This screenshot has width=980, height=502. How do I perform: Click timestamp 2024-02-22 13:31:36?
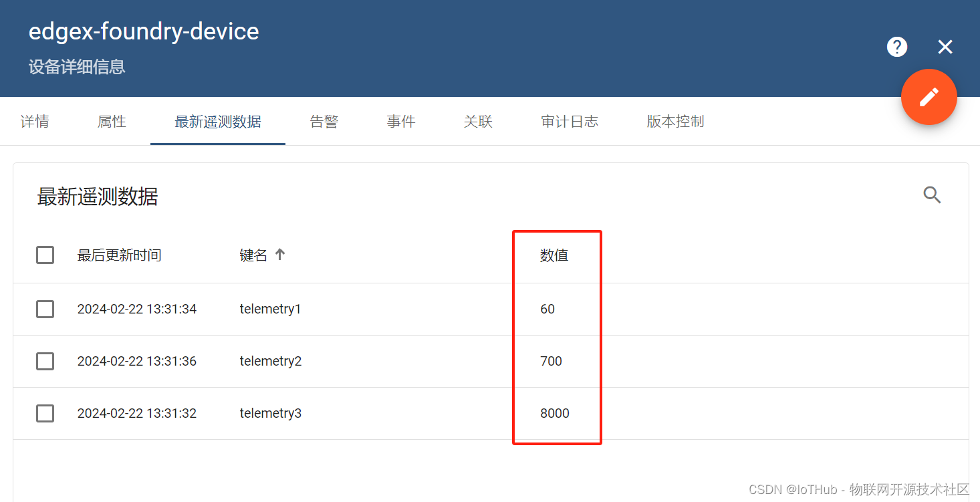[137, 361]
